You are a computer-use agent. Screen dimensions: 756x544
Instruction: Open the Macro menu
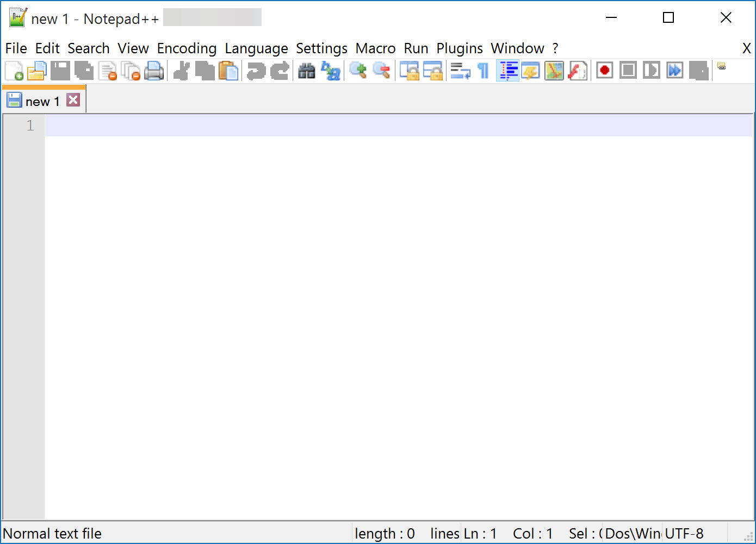(375, 48)
